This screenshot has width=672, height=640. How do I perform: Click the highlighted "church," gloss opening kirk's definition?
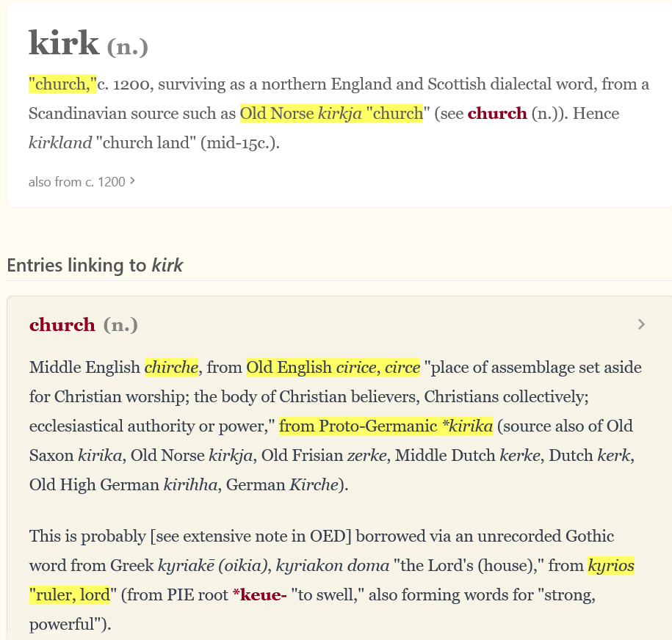click(63, 84)
